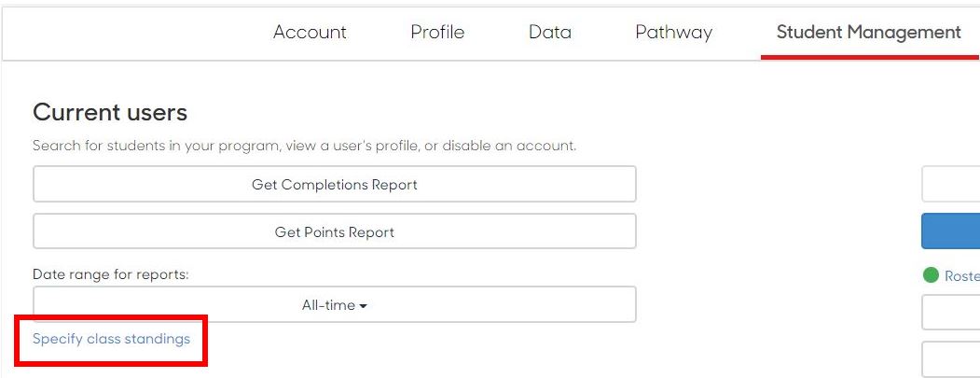Click the Date range for reports label
980x378 pixels.
pyautogui.click(x=111, y=274)
